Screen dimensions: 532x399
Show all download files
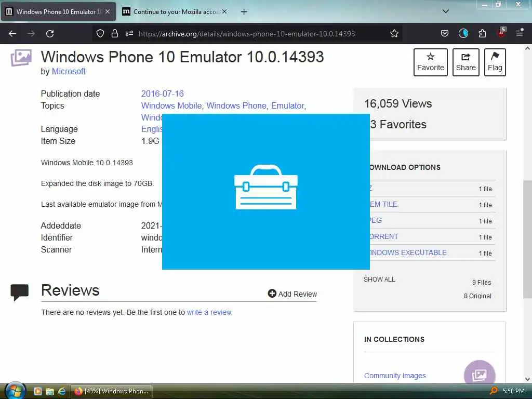click(379, 280)
